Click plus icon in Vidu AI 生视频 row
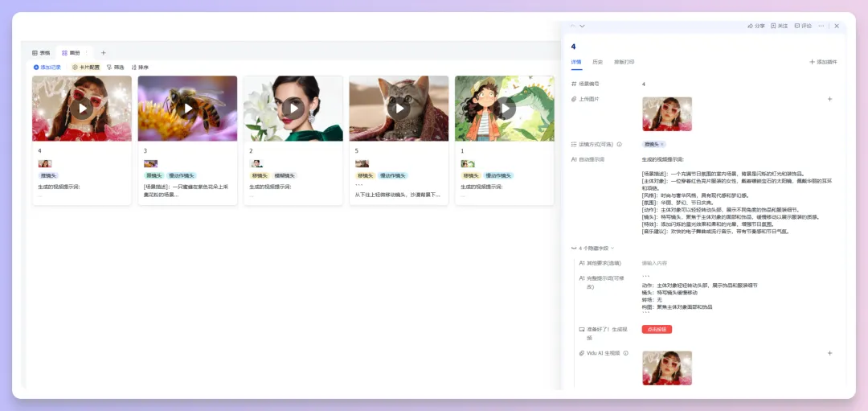 tap(829, 353)
